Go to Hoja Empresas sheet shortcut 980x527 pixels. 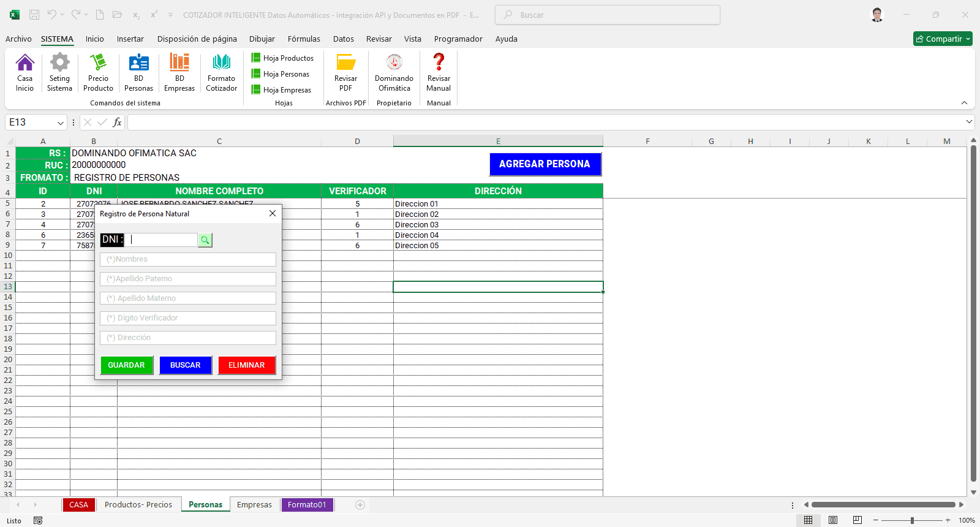point(281,89)
